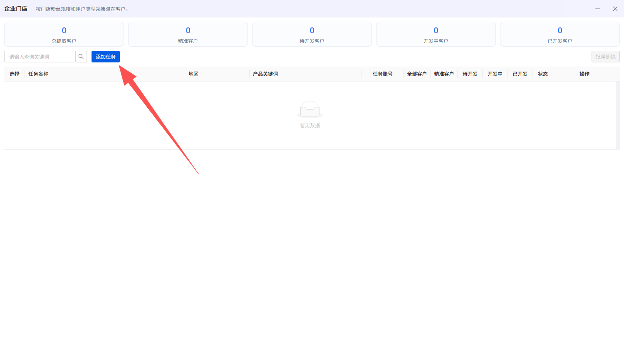Click the 状态 column header
The height and width of the screenshot is (364, 624).
click(x=543, y=74)
